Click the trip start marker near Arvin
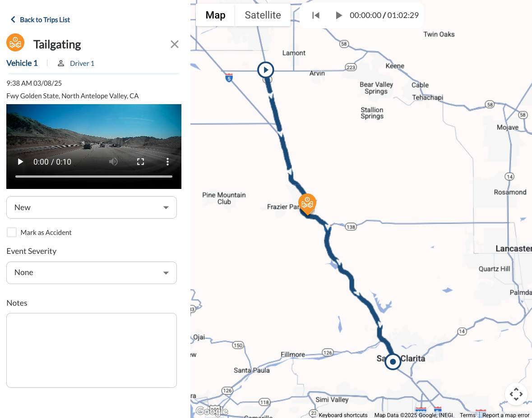 [x=266, y=70]
